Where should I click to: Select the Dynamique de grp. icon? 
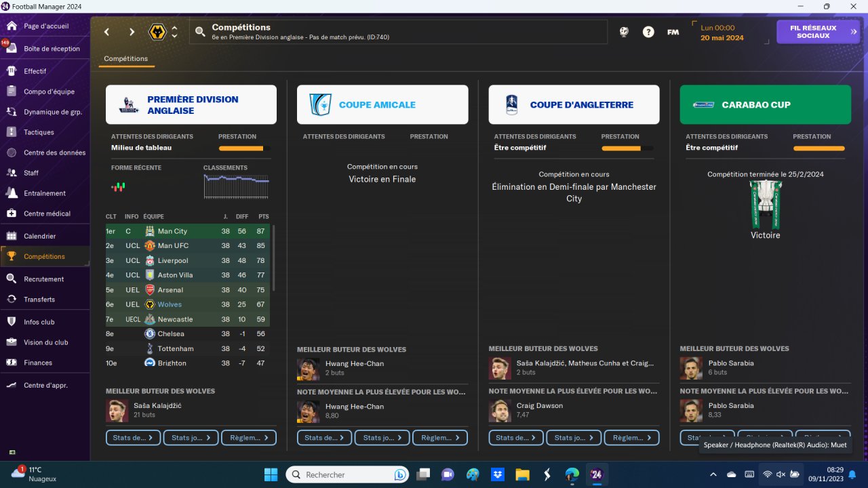(x=12, y=112)
